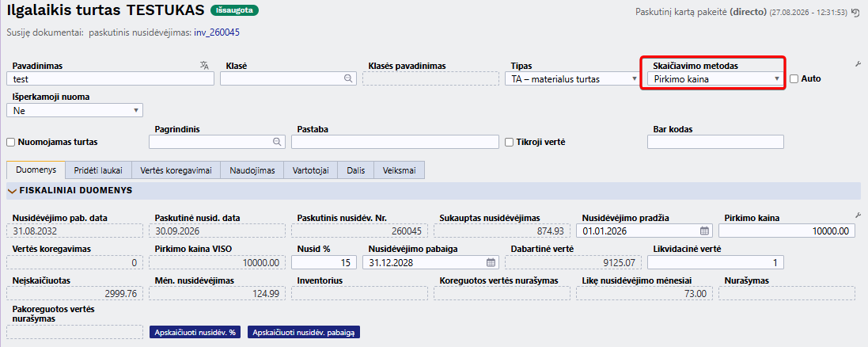Open the Klasė search magnifier icon

348,78
